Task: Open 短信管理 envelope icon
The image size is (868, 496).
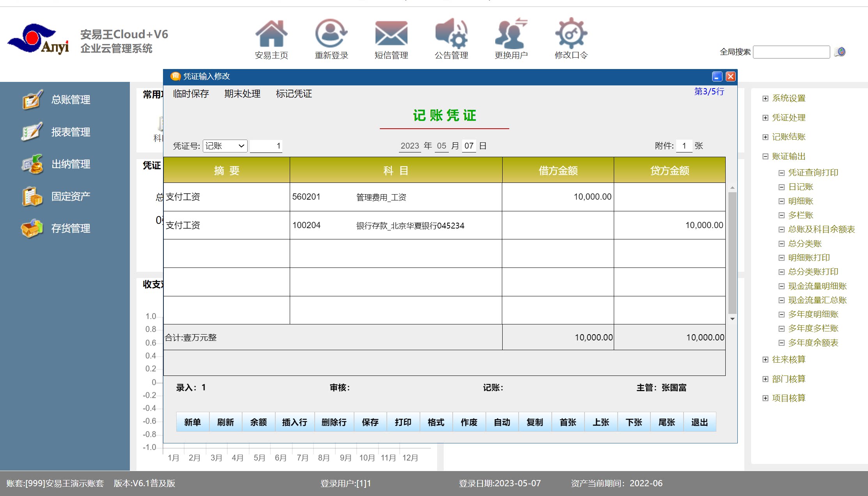Action: (x=391, y=34)
